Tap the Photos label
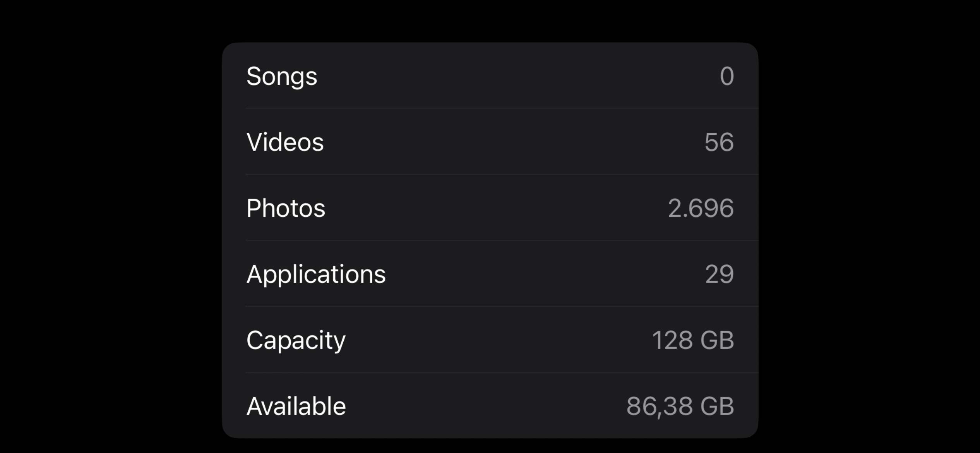The height and width of the screenshot is (453, 980). [x=286, y=208]
